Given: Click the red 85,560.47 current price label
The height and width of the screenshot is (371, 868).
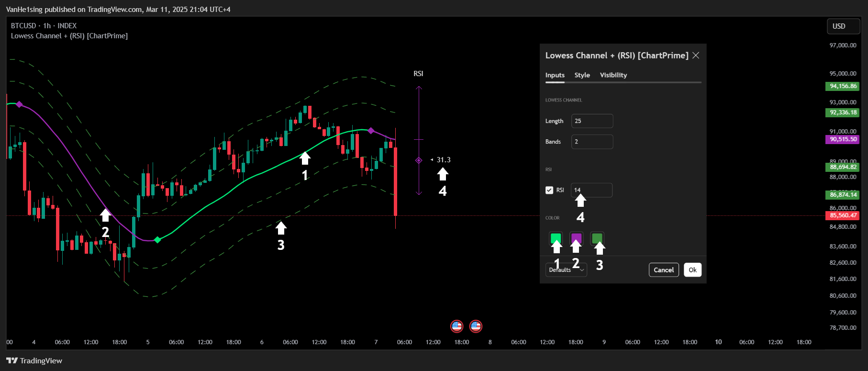Looking at the screenshot, I should tap(843, 215).
